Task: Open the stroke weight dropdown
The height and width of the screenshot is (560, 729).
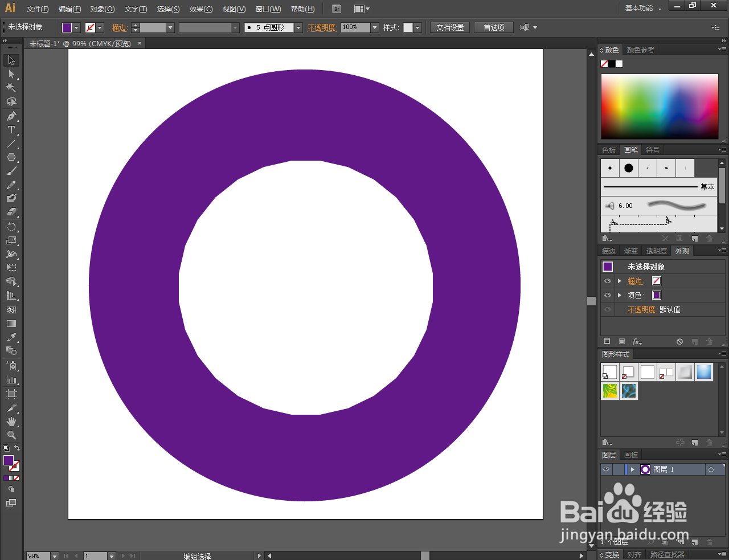Action: click(170, 27)
